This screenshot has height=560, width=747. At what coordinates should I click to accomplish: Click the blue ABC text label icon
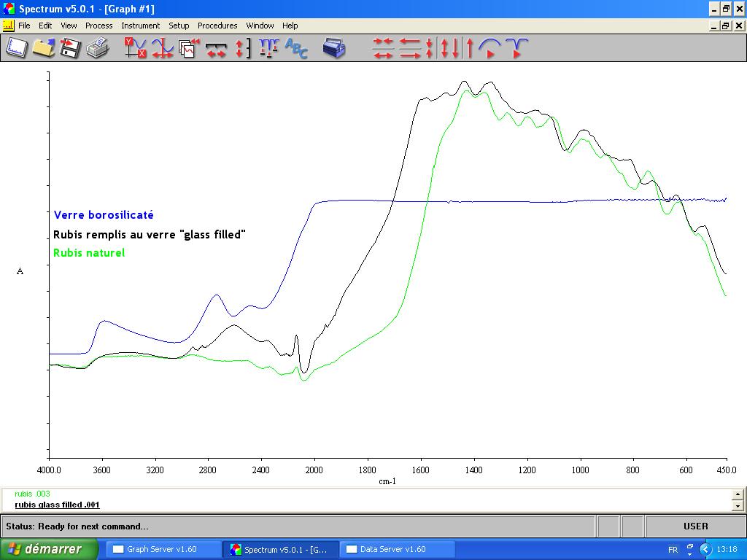296,48
